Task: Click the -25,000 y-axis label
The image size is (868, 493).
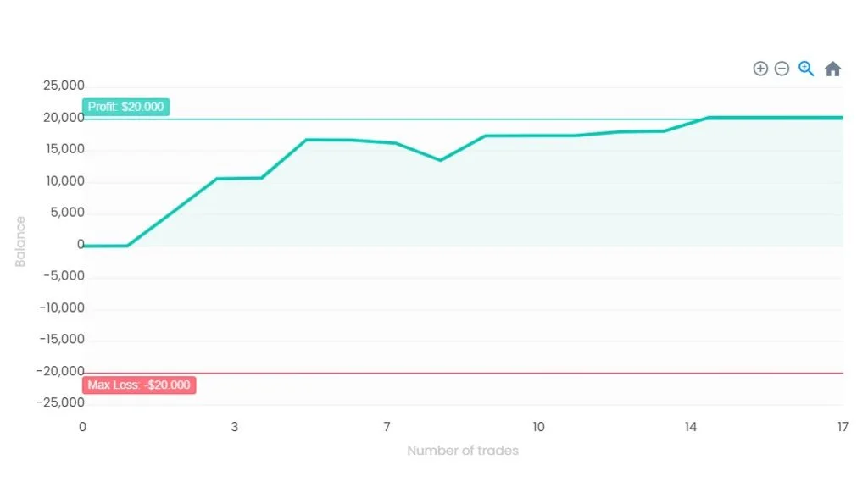Action: tap(60, 402)
